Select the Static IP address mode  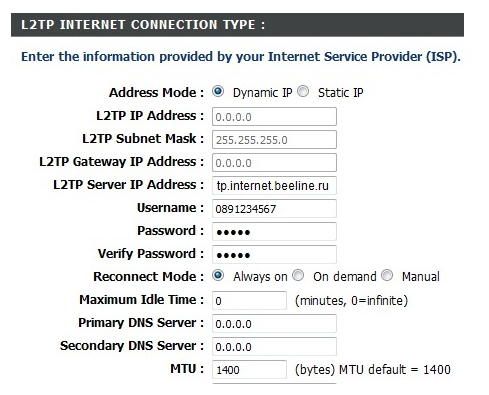tap(303, 91)
